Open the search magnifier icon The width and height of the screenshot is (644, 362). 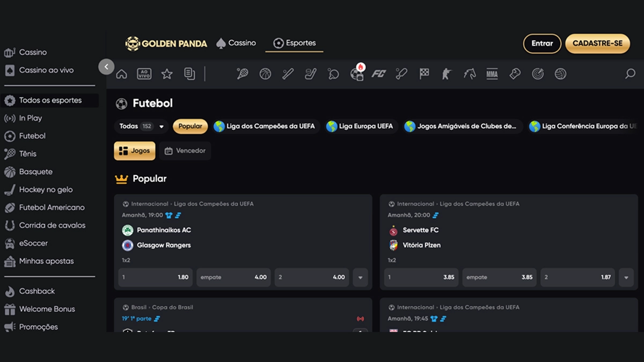pyautogui.click(x=630, y=74)
